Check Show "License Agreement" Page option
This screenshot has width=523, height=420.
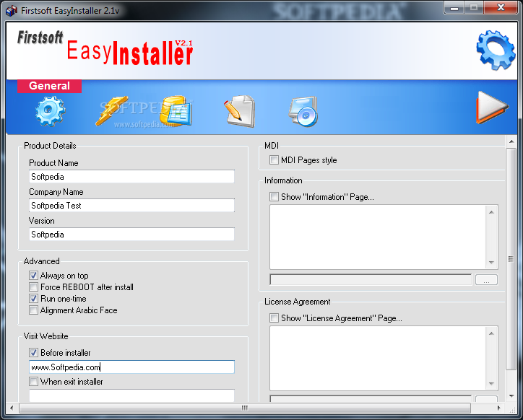274,318
